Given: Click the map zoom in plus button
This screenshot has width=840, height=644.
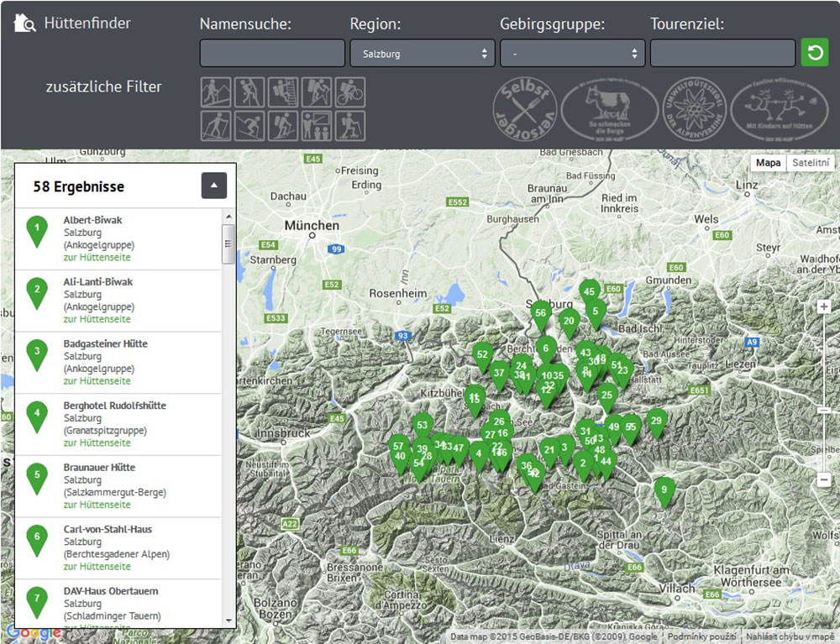Looking at the screenshot, I should pyautogui.click(x=824, y=306).
